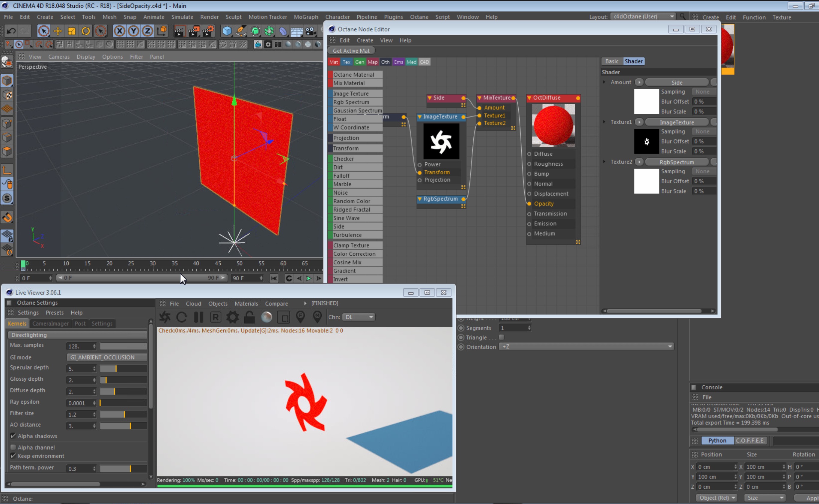
Task: Click the Get Active Mat button
Action: pyautogui.click(x=351, y=51)
